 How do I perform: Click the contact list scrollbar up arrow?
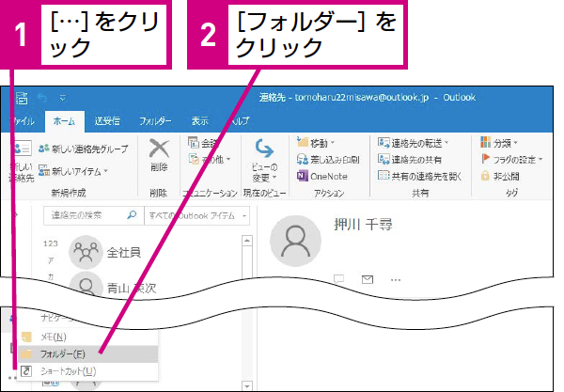(246, 241)
